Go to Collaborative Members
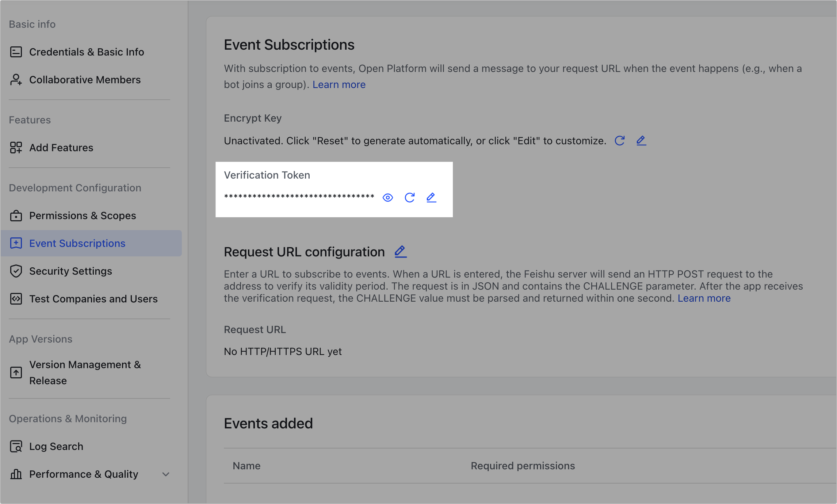The width and height of the screenshot is (837, 504). coord(85,80)
